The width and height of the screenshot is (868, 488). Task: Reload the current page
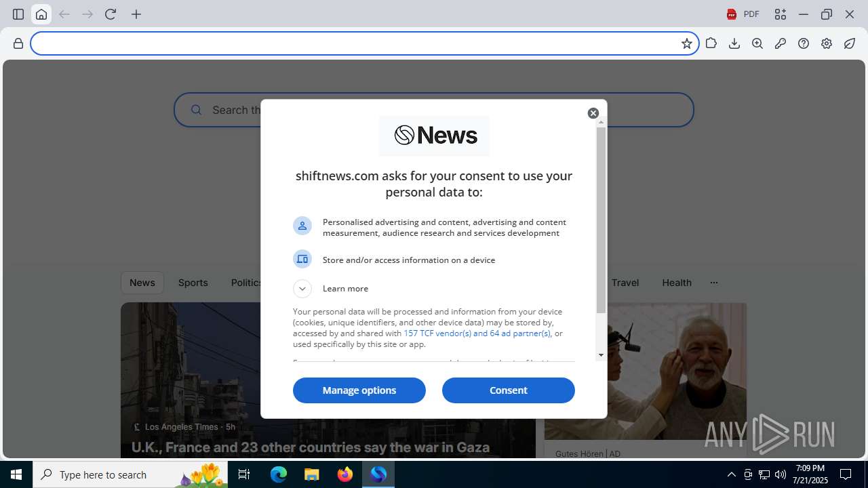(x=111, y=14)
